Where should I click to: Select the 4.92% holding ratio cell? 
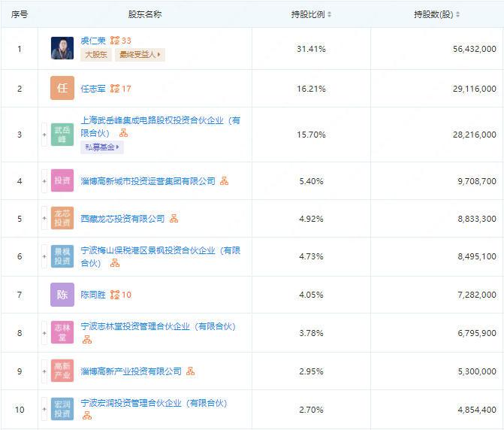pyautogui.click(x=311, y=219)
